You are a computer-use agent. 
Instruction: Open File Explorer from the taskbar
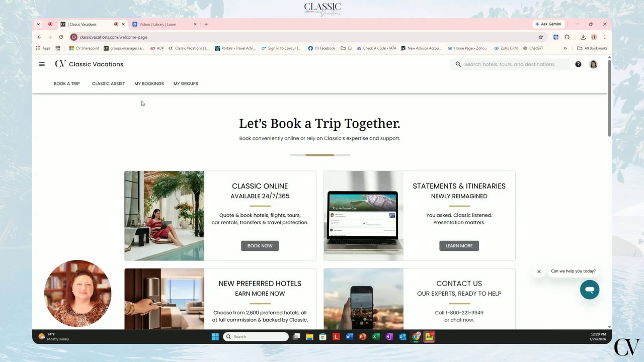[x=309, y=337]
